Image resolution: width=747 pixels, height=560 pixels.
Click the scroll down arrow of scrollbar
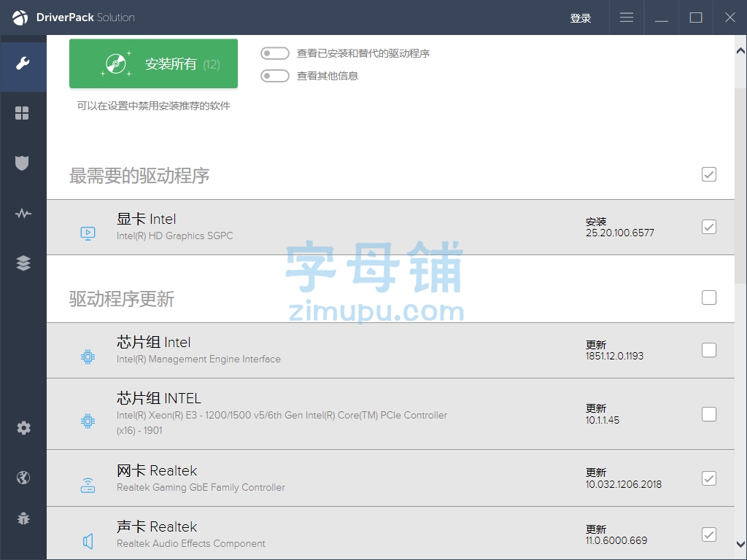pos(740,543)
